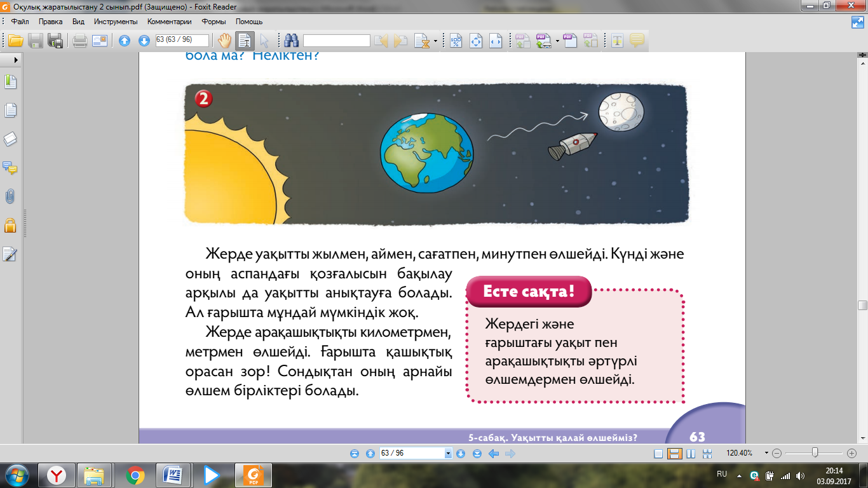868x488 pixels.
Task: Open the Комментарии menu
Action: (x=170, y=22)
